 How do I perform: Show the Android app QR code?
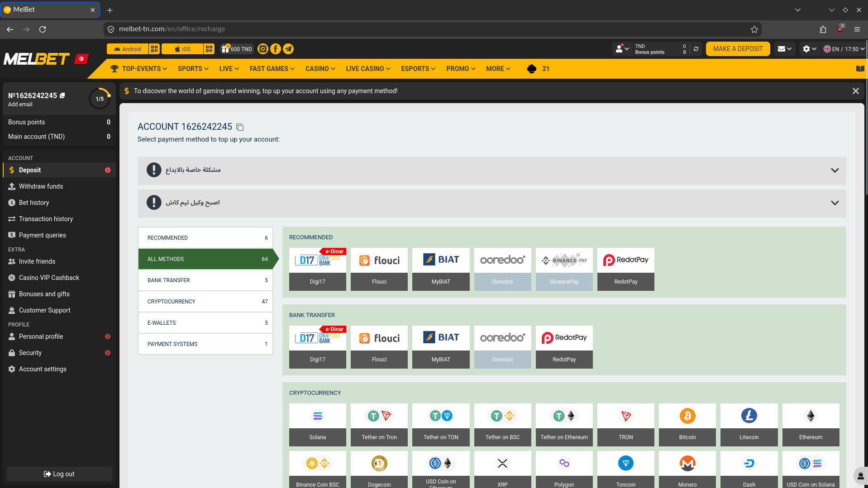coord(154,49)
